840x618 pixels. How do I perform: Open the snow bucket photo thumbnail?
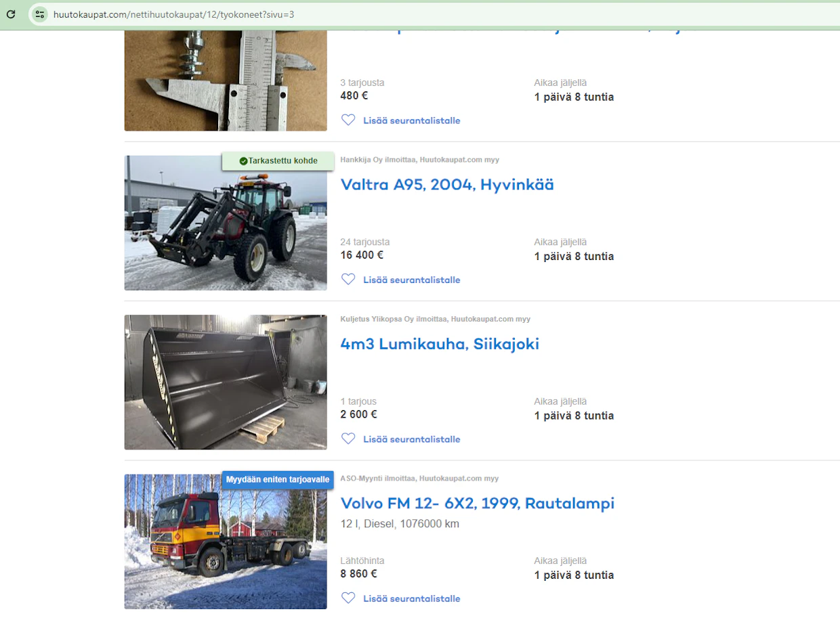click(x=226, y=382)
